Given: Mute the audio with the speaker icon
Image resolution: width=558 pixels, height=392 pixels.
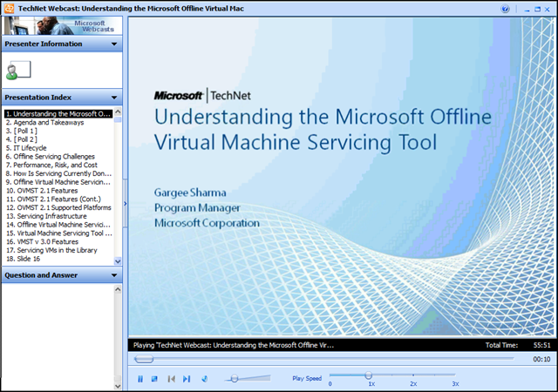Looking at the screenshot, I should (x=205, y=379).
